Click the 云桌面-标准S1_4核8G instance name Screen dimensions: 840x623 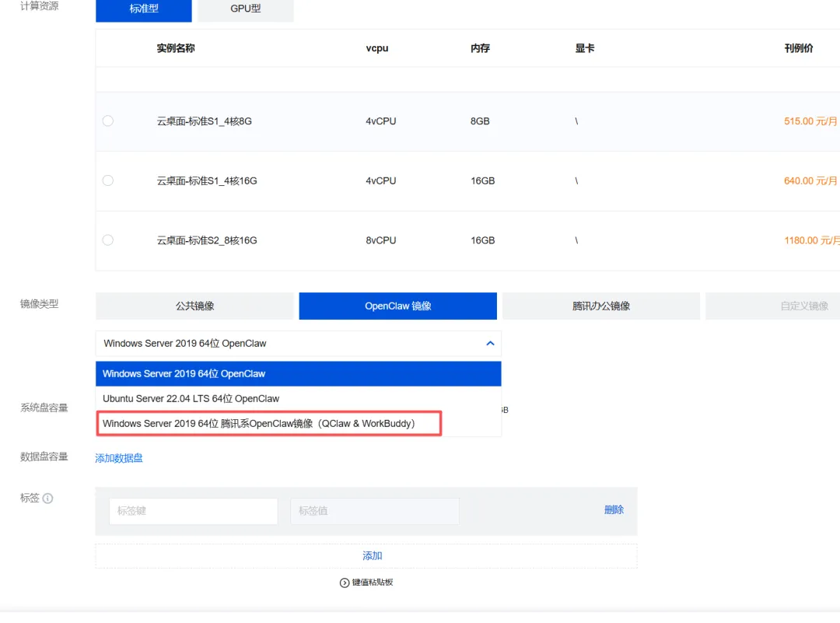[204, 121]
